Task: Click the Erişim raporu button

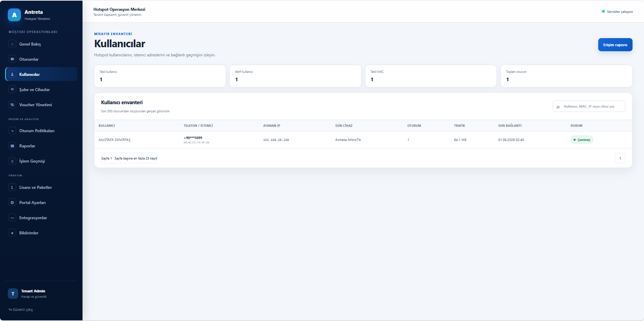Action: (615, 45)
